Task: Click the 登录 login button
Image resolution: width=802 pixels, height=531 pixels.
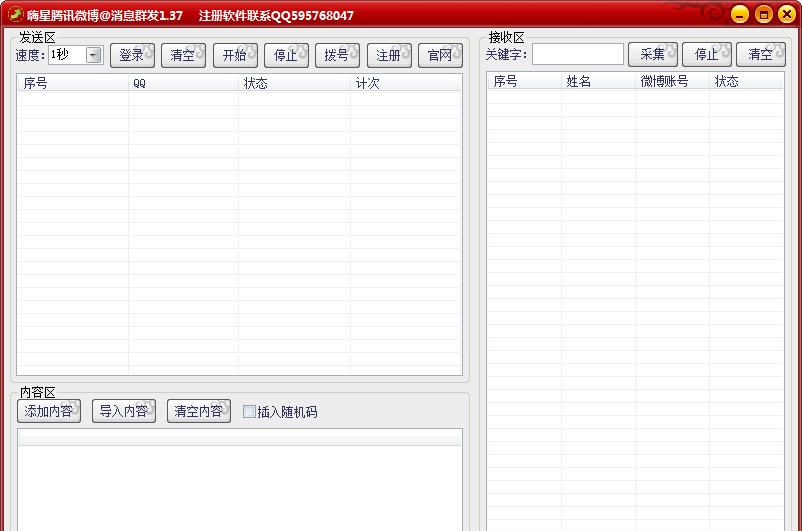Action: [132, 55]
